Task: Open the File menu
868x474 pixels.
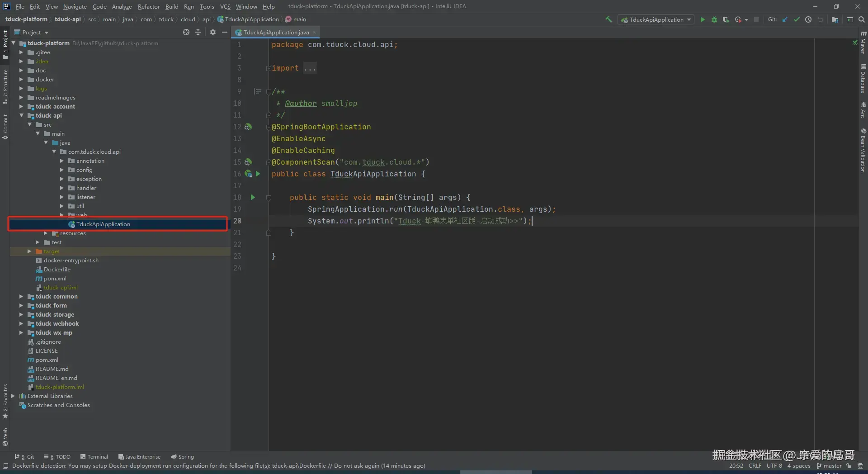Action: 20,6
